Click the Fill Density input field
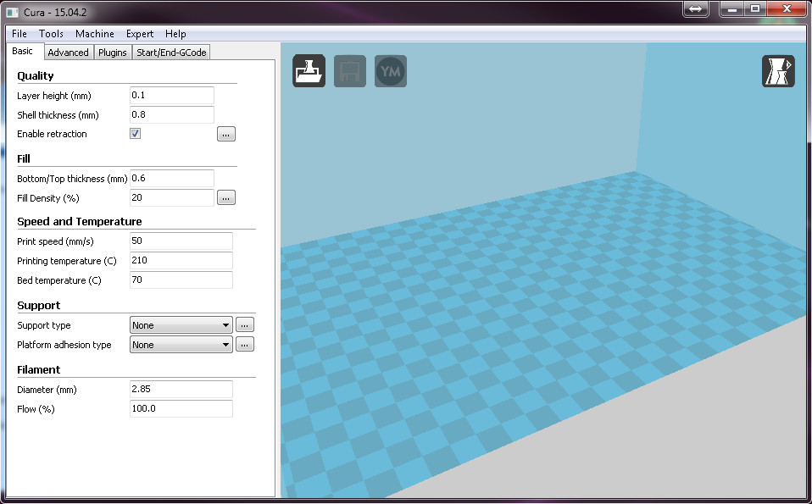 tap(171, 197)
